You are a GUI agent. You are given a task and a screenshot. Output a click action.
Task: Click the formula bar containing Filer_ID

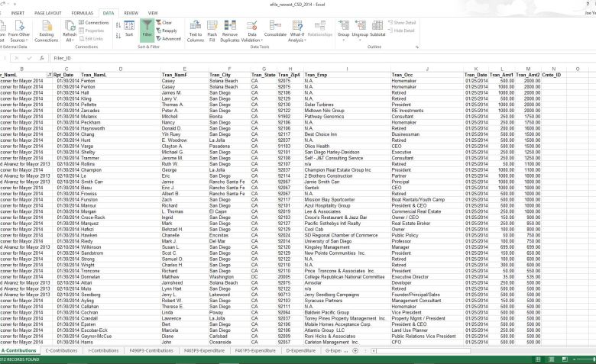pyautogui.click(x=323, y=58)
